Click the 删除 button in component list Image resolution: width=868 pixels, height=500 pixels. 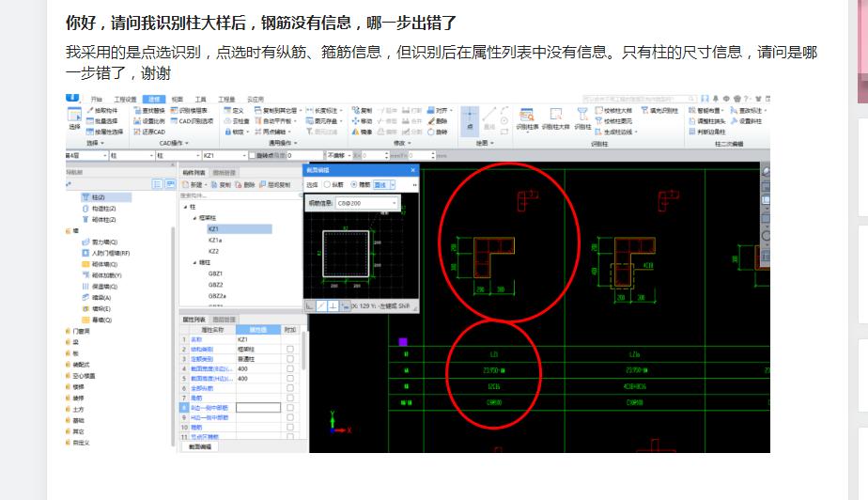click(244, 185)
